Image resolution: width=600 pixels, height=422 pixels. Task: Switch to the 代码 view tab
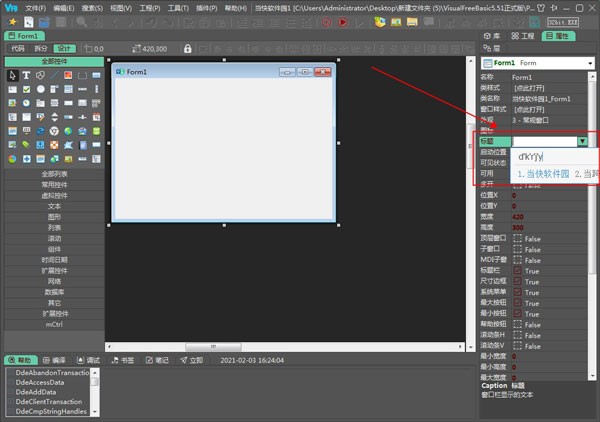click(17, 48)
